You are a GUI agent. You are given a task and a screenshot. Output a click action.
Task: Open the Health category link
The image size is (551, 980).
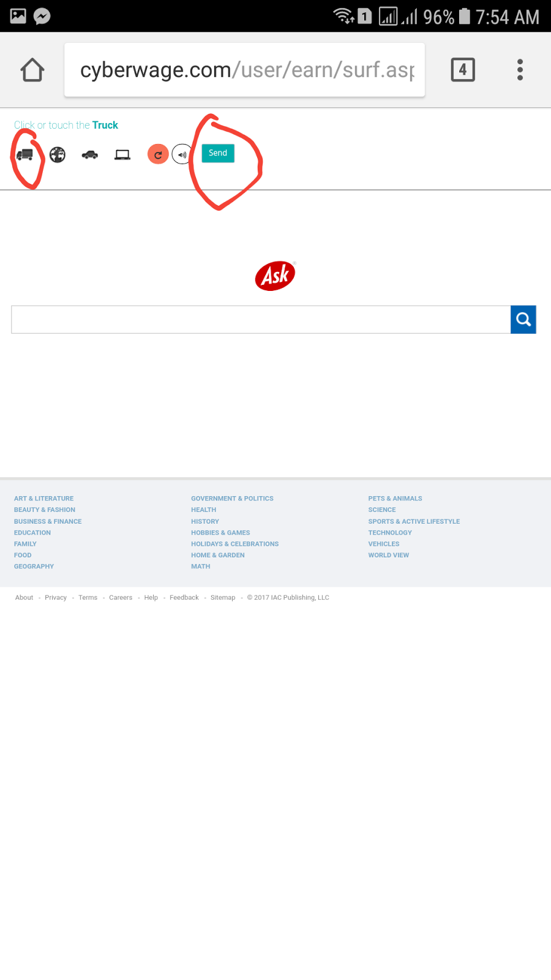click(x=203, y=510)
